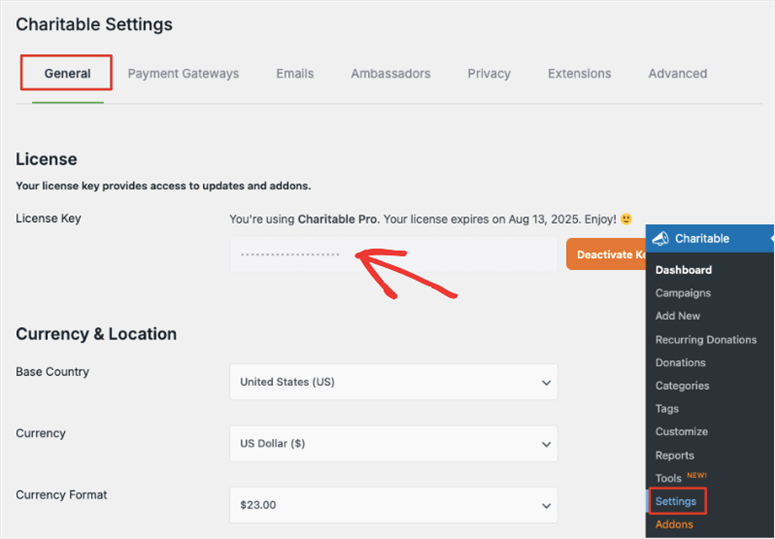Select the Privacy tab
The width and height of the screenshot is (775, 539).
(x=489, y=74)
